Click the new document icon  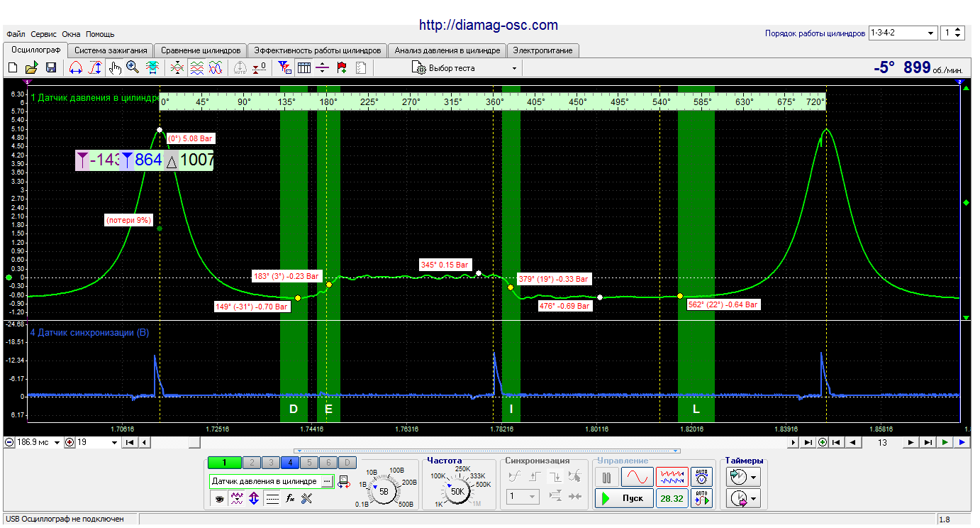[13, 68]
